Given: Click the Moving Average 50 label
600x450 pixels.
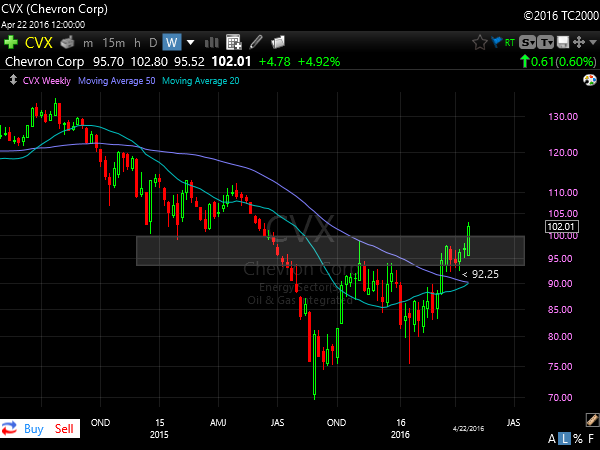Looking at the screenshot, I should 117,81.
